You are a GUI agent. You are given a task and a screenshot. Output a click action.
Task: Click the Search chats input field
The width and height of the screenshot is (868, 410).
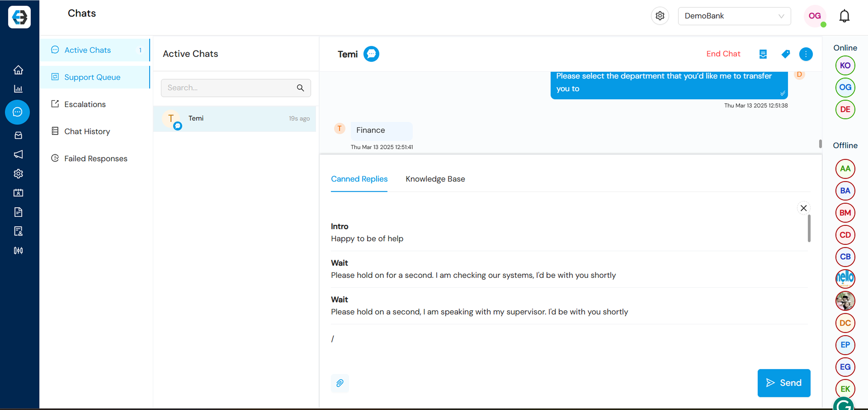(236, 88)
